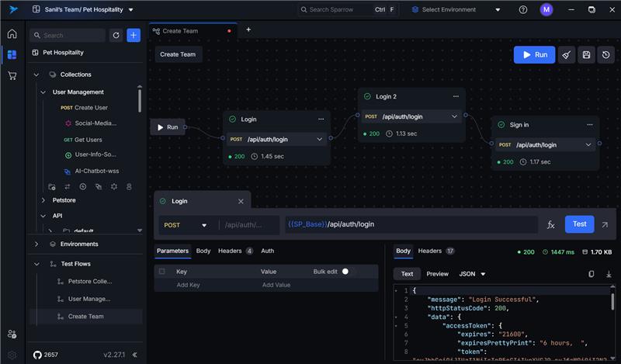Collapse the sidebar with the double chevron
This screenshot has height=364, width=621.
coord(134,355)
